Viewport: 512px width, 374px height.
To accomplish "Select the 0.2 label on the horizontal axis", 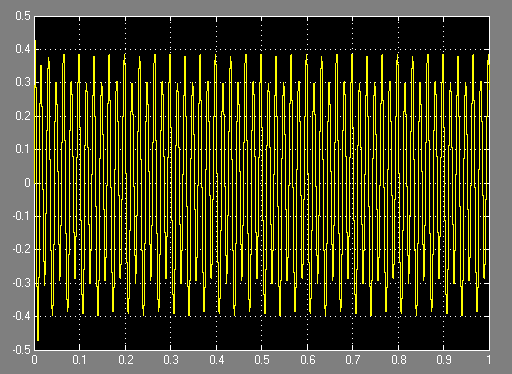I will pos(125,360).
